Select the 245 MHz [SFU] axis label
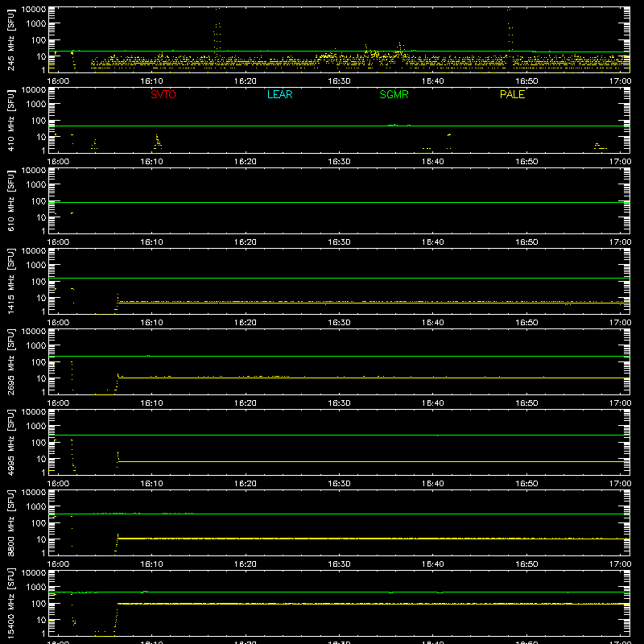 (x=11, y=39)
